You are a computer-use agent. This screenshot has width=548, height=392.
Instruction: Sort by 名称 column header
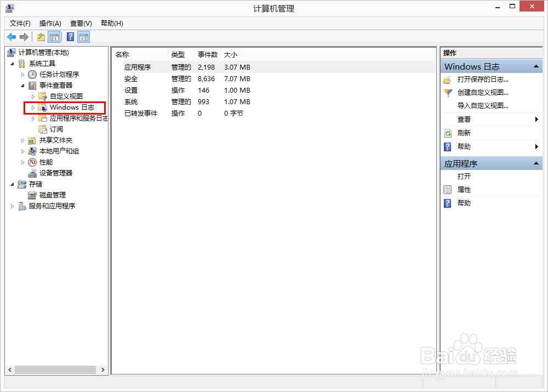pos(140,55)
